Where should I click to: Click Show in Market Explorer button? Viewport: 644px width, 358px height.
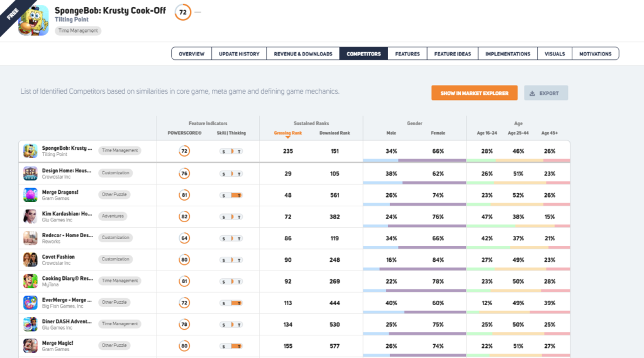(474, 93)
